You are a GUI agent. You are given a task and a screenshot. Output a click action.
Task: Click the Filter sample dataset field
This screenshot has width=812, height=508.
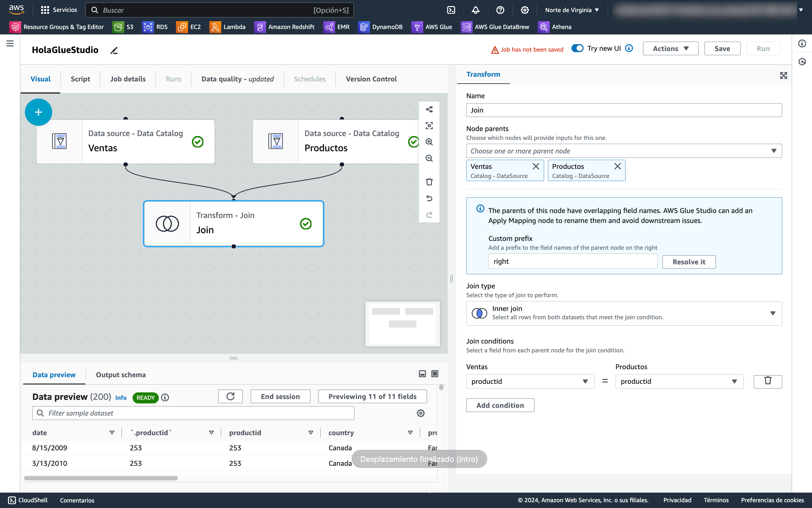(x=193, y=413)
